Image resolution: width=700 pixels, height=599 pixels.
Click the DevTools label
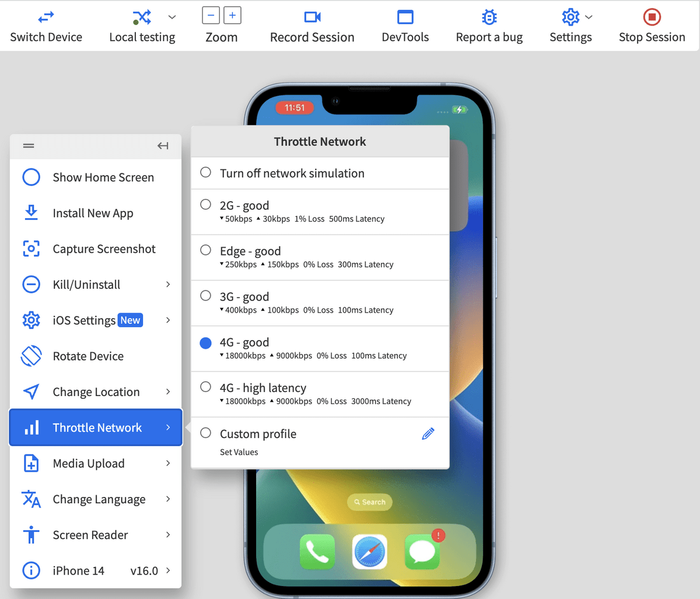point(405,37)
